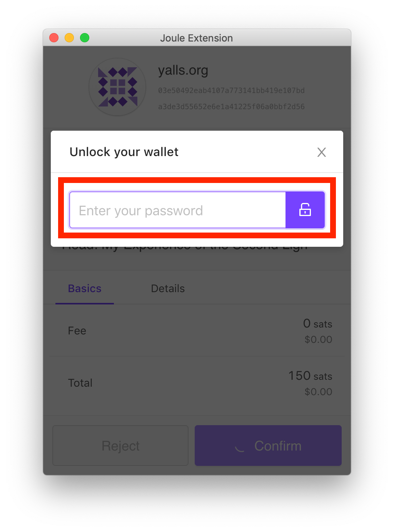Click the Fee row label
394x532 pixels.
pyautogui.click(x=77, y=331)
